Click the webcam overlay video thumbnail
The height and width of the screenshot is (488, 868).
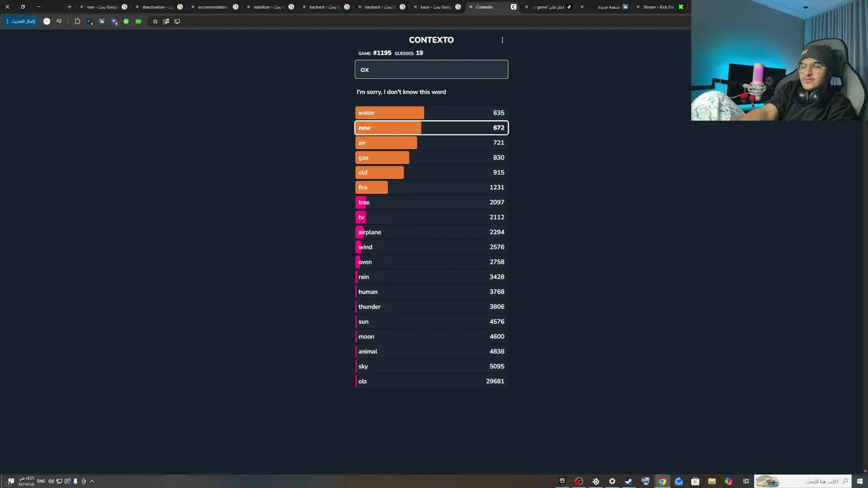779,60
